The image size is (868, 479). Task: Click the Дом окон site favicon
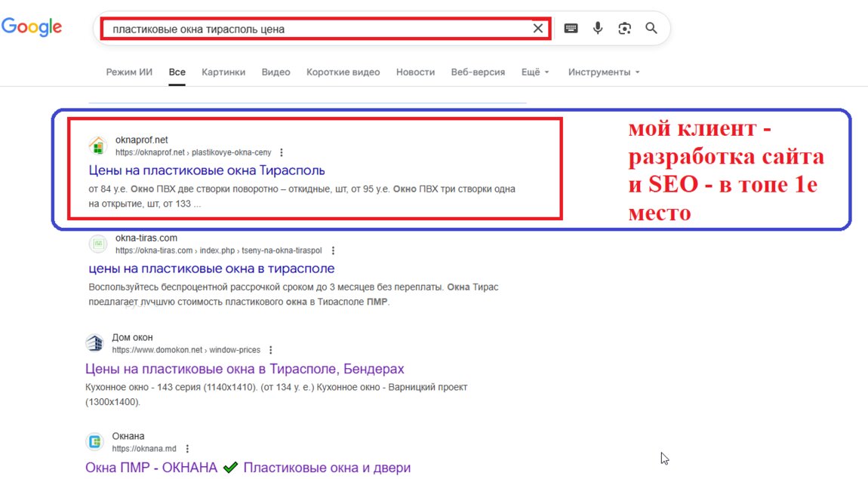click(x=94, y=343)
